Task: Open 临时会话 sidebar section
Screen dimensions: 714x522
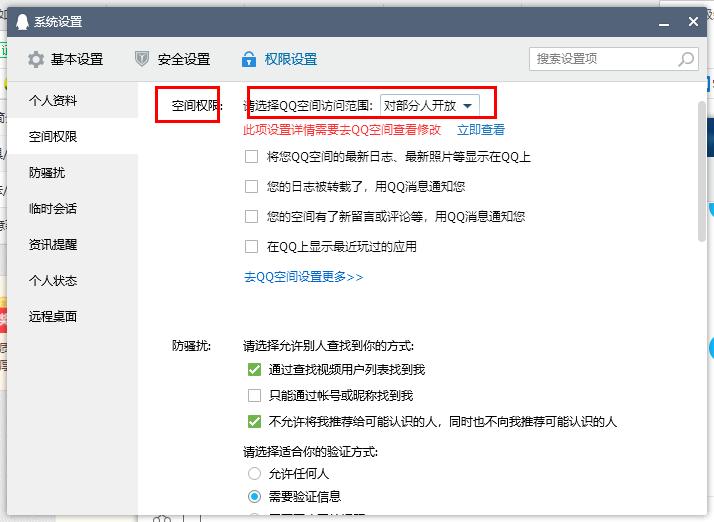Action: tap(72, 208)
